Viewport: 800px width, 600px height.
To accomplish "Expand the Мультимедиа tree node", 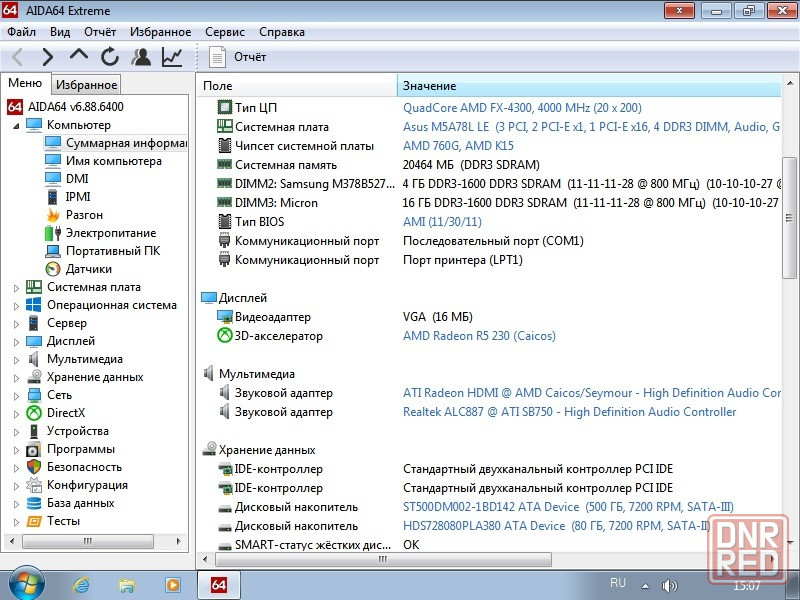I will click(x=16, y=360).
